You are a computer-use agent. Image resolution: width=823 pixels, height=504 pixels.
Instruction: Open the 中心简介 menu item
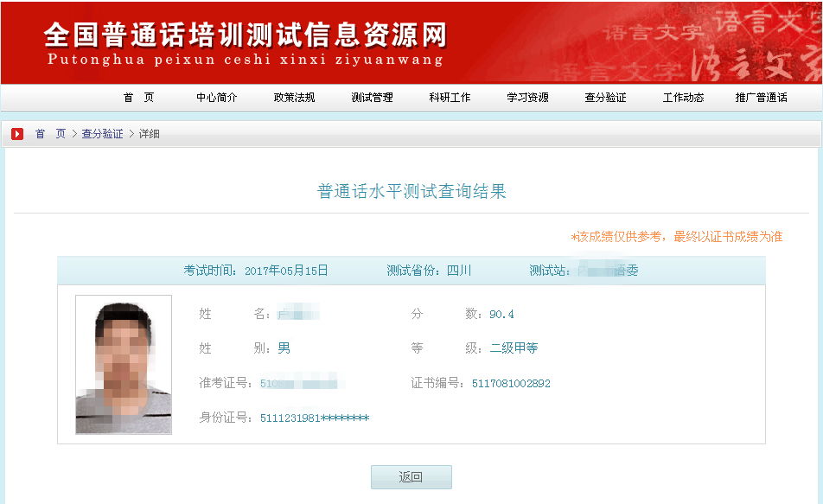216,98
